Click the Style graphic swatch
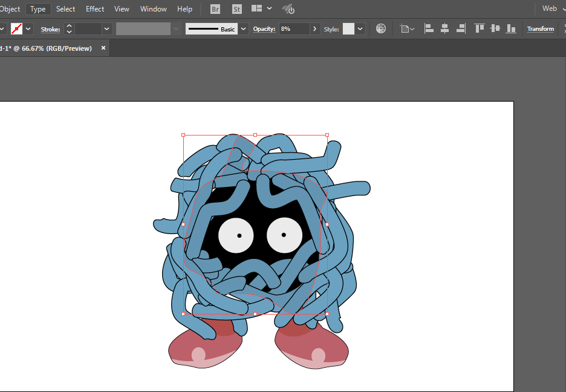Viewport: 566px width, 392px height. click(348, 29)
